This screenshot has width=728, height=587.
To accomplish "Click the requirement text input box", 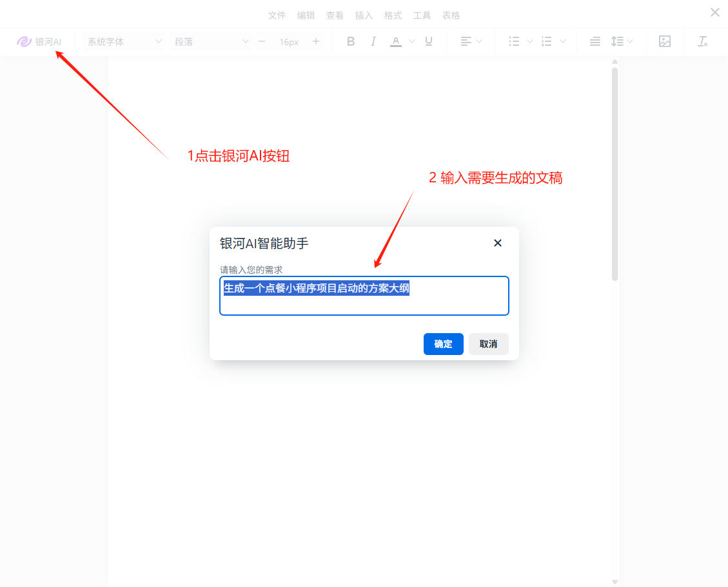I will tap(364, 296).
